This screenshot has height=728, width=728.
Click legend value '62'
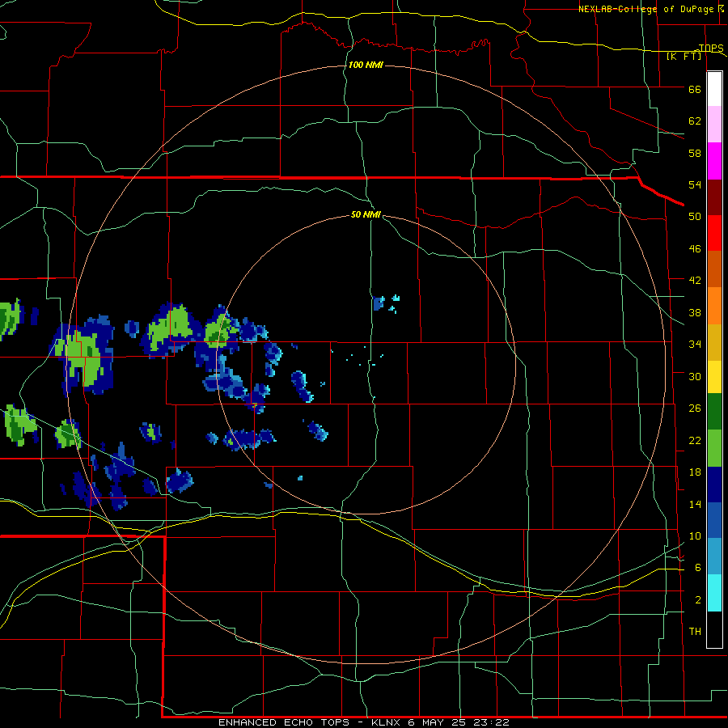click(695, 121)
